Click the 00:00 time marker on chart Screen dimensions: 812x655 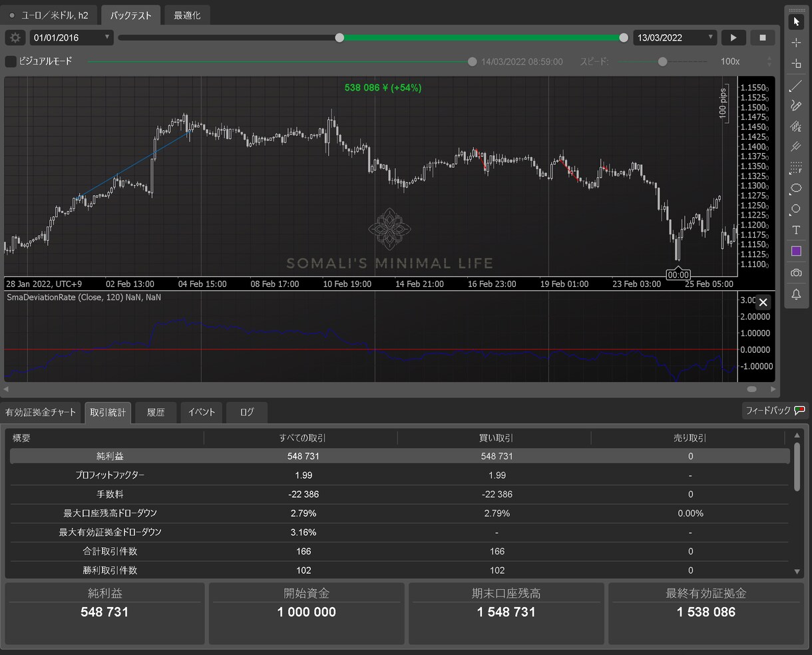[x=678, y=274]
